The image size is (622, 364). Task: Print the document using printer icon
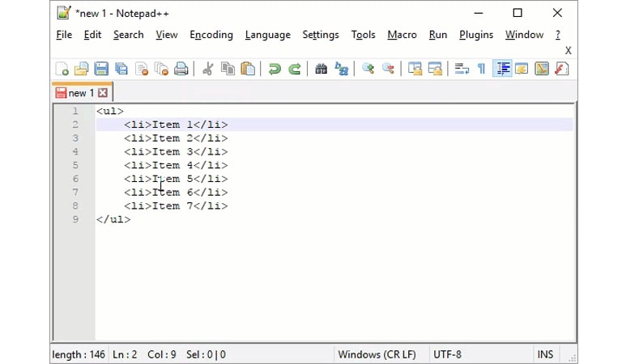(x=181, y=69)
